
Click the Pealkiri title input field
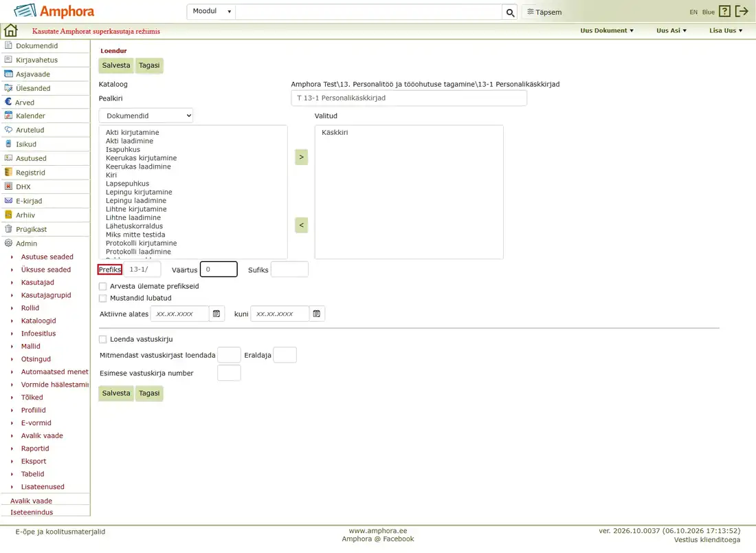[409, 98]
